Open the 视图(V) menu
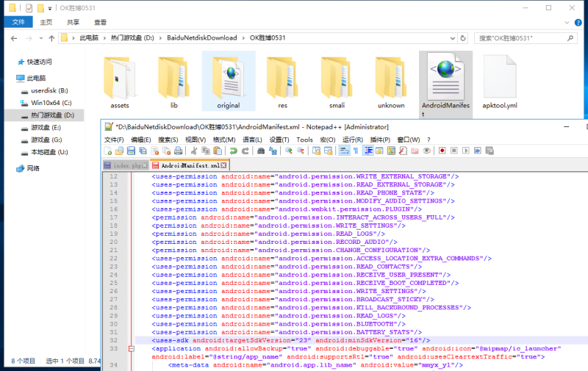Viewport: 588px width, 371px height. click(x=196, y=140)
